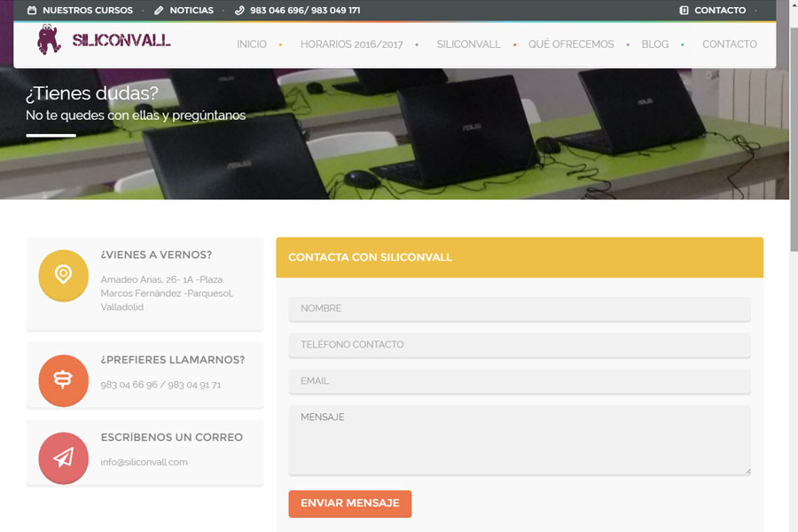Click the orange location pin icon
Viewport: 798px width, 532px height.
click(x=63, y=276)
